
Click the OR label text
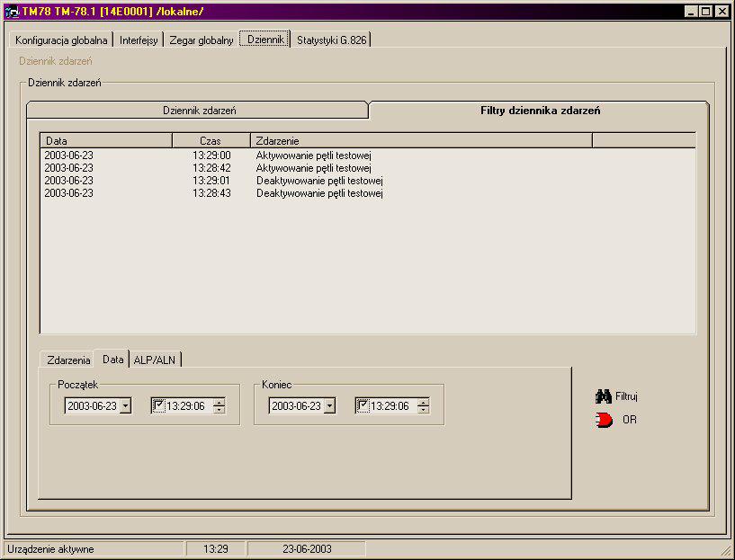630,420
